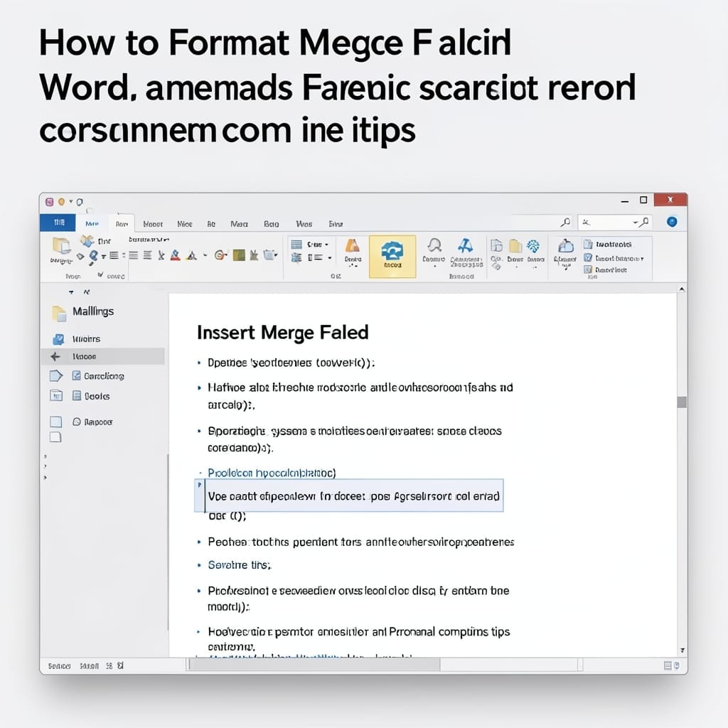Click the pink save icon in title bar
Screen dimensions: 728x728
click(x=49, y=201)
